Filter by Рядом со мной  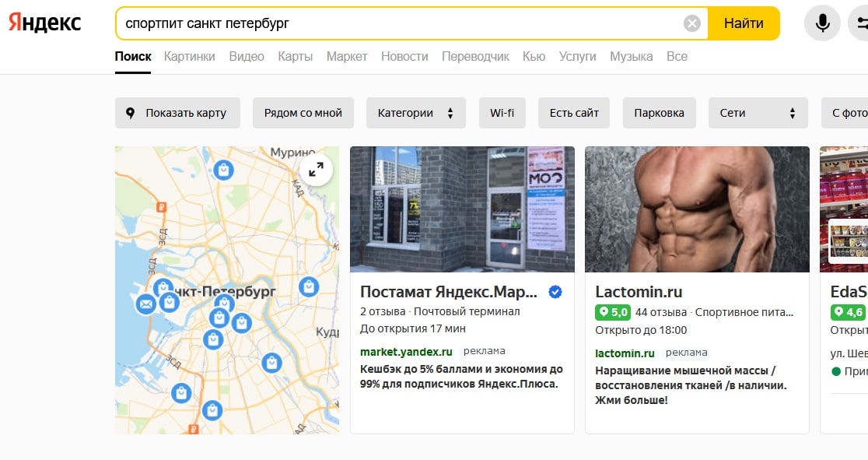point(303,113)
